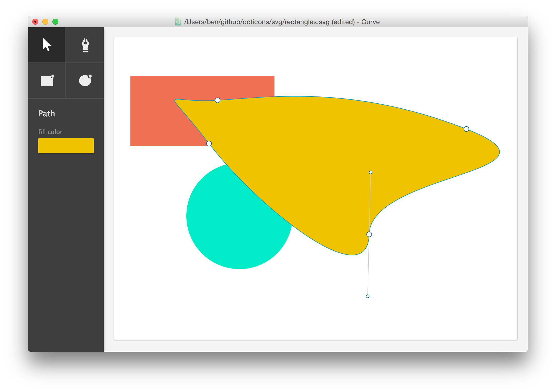Click the top-left anchor node on path

pyautogui.click(x=218, y=100)
